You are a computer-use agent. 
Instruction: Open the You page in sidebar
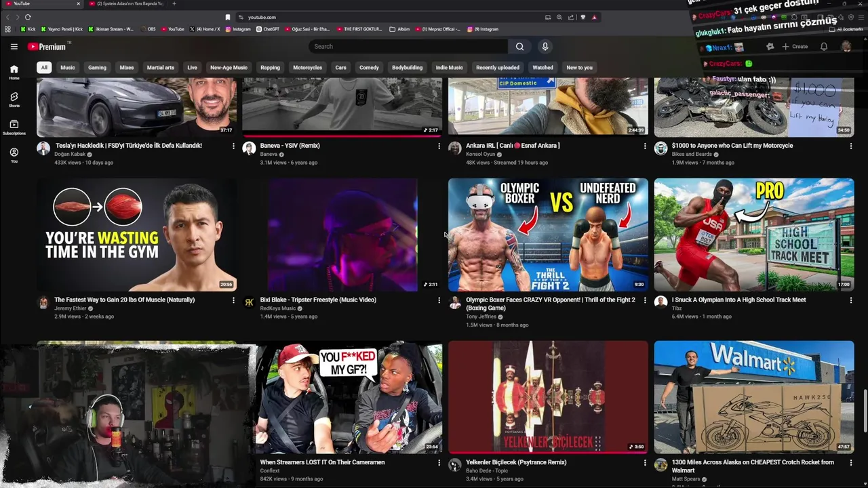pos(14,155)
